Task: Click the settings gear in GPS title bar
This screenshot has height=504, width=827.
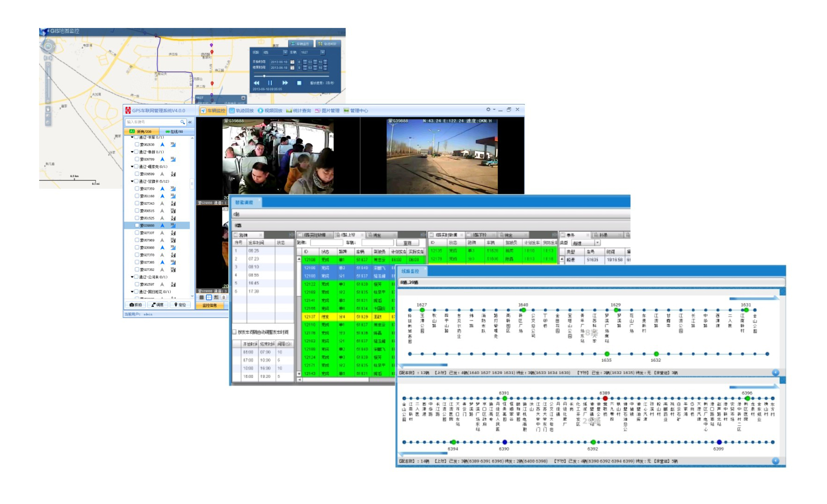Action: coord(488,110)
